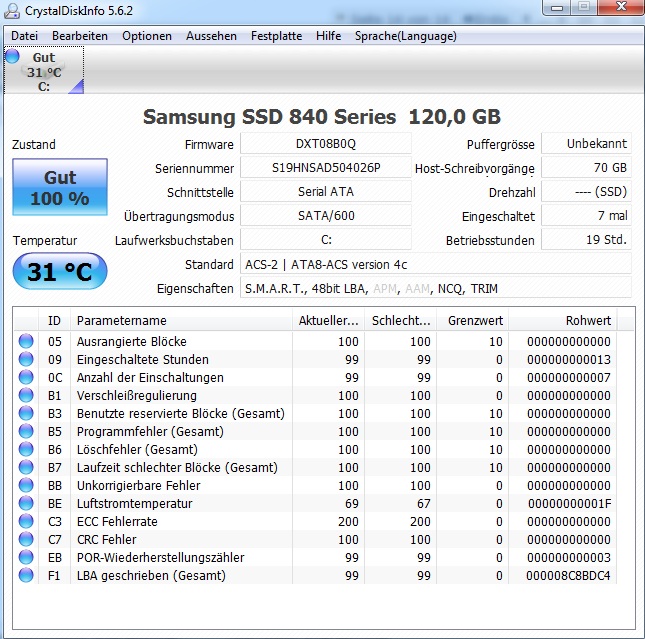Click the Aktueller... column header

[x=328, y=321]
